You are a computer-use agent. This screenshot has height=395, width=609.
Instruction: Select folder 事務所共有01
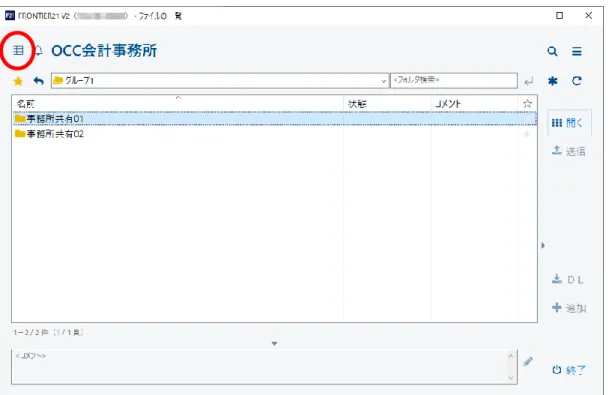[274, 119]
